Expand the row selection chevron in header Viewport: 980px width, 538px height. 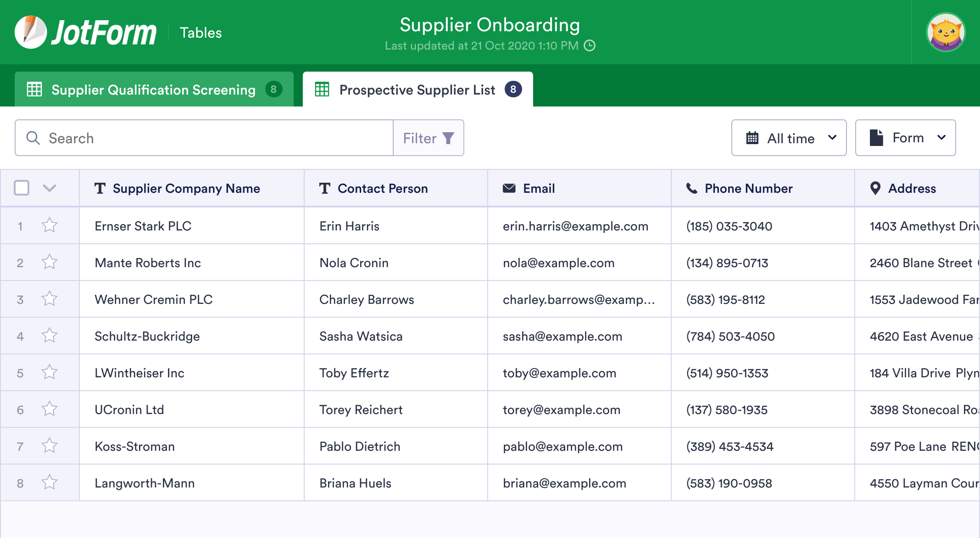click(x=49, y=188)
